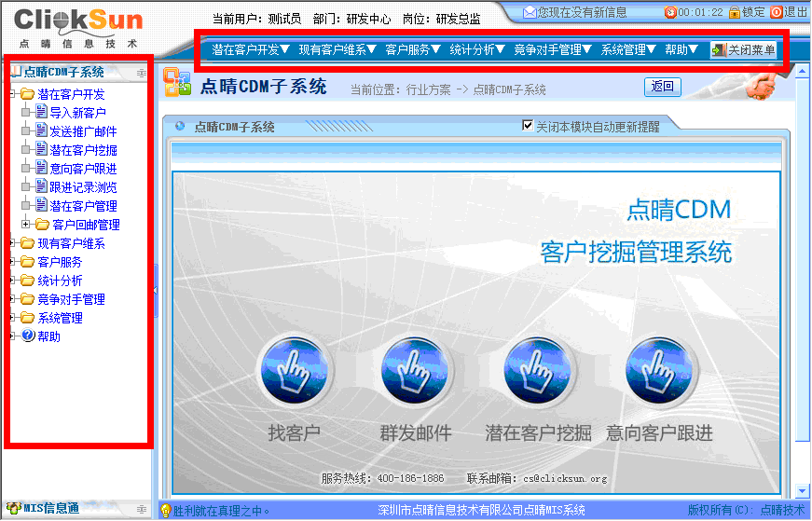Click the envelope new-message icon
The height and width of the screenshot is (521, 812).
pos(530,12)
